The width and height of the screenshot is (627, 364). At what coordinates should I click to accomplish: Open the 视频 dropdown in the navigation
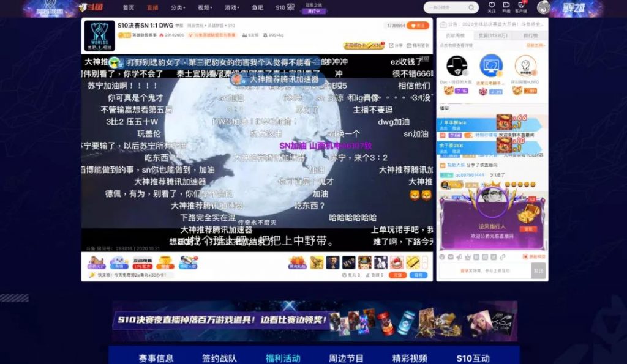(205, 7)
